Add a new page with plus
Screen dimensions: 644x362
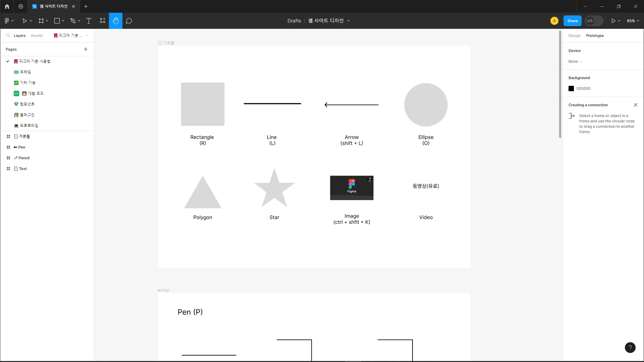click(86, 49)
